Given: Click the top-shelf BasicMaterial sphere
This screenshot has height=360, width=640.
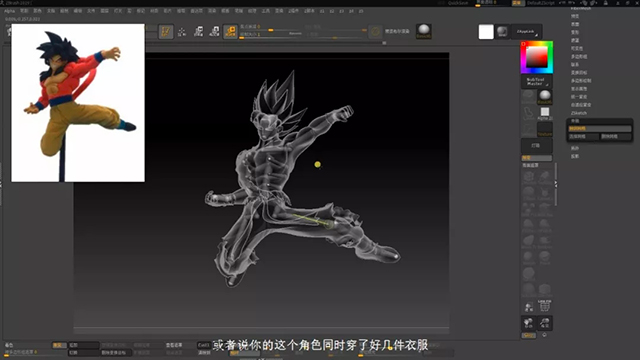Looking at the screenshot, I should pos(424,31).
